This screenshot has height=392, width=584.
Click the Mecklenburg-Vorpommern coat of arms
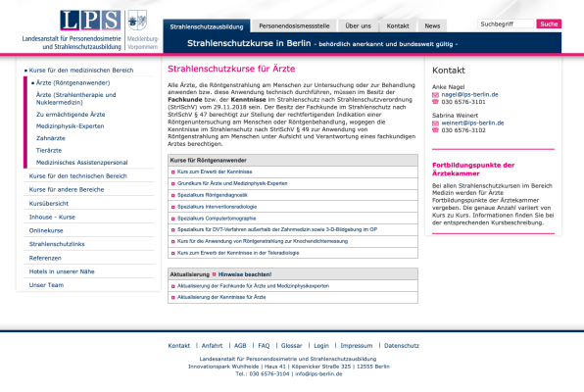coord(137,21)
